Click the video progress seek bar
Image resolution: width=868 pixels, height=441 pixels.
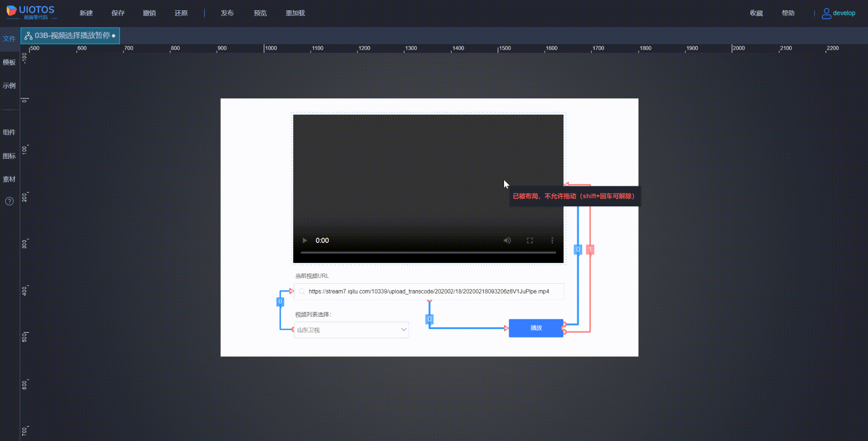pos(428,253)
